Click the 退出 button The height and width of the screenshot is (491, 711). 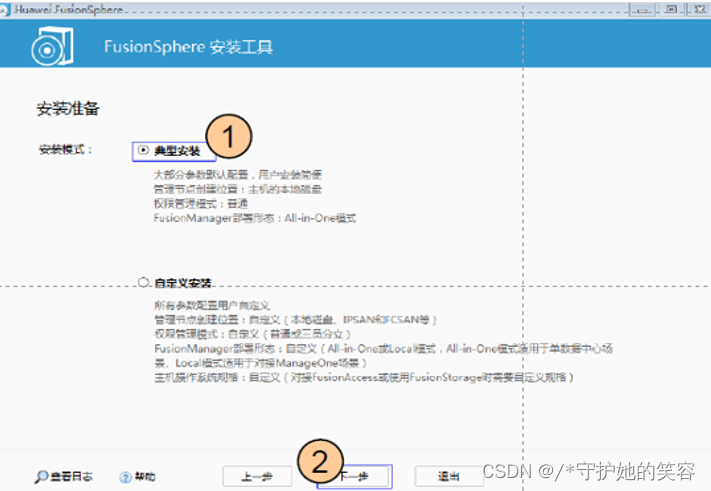coord(448,476)
